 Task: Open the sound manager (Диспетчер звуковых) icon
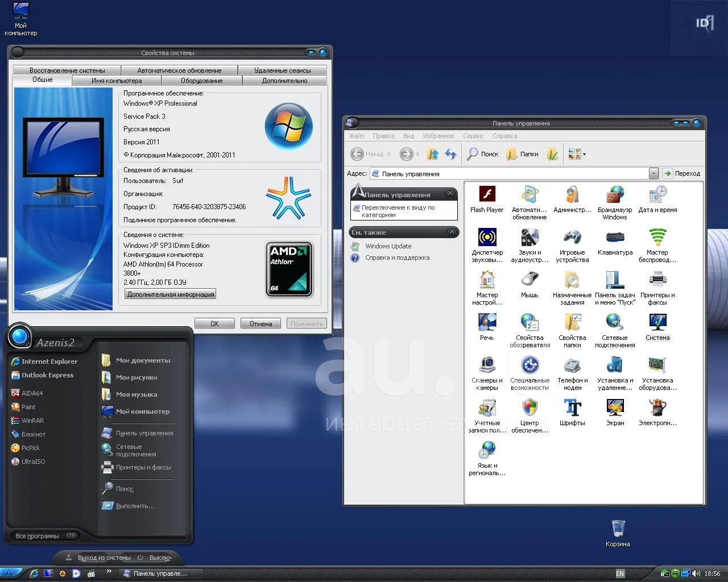(x=487, y=245)
